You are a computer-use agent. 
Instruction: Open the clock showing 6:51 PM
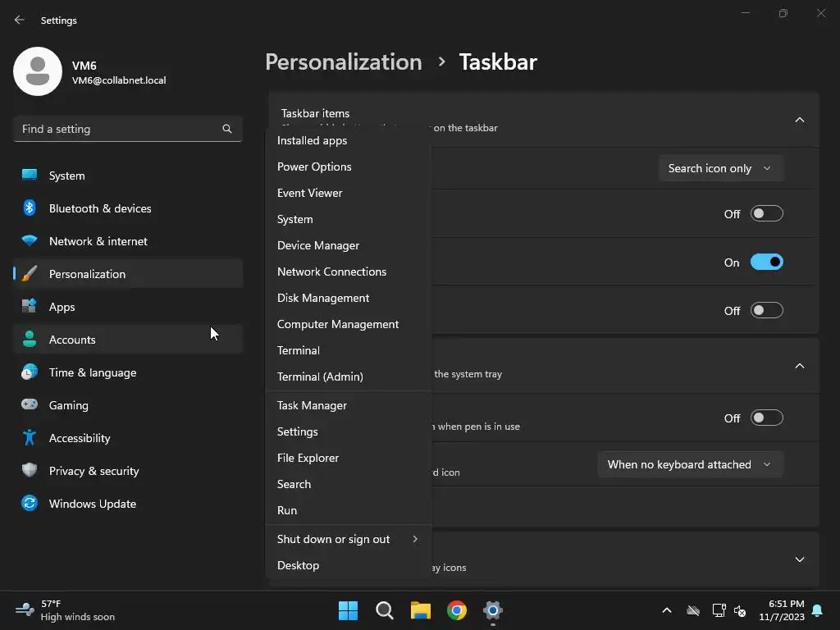[x=782, y=610]
